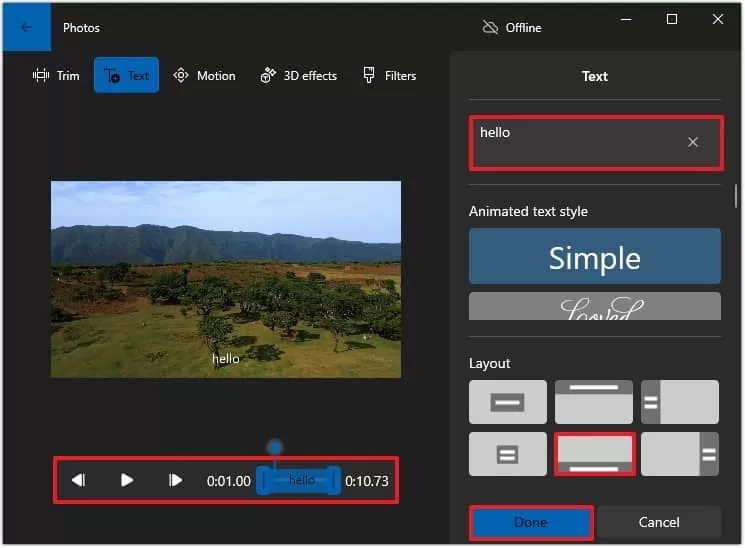Go back with the blue arrow

(27, 27)
